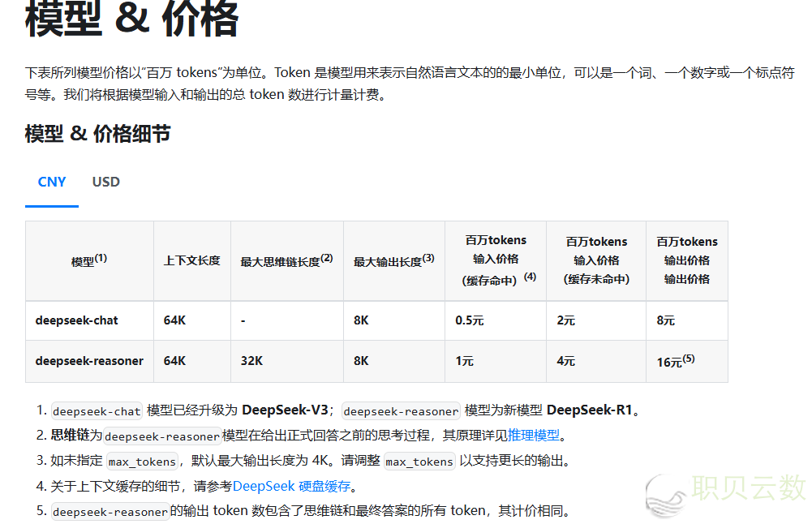Switch to the CNY pricing tab

click(x=52, y=183)
